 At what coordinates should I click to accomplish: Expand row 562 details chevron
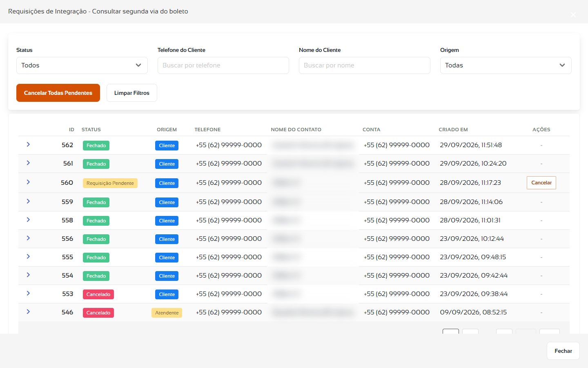tap(28, 144)
